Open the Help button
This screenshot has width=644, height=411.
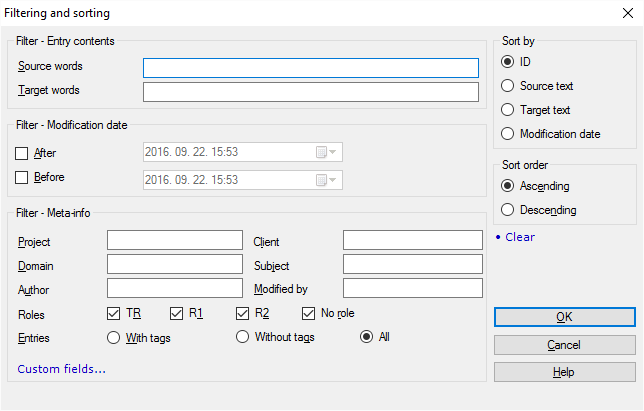pos(564,372)
